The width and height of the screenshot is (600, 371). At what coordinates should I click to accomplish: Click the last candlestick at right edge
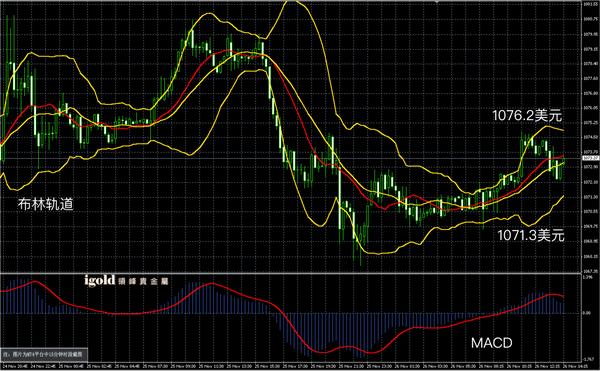click(563, 162)
